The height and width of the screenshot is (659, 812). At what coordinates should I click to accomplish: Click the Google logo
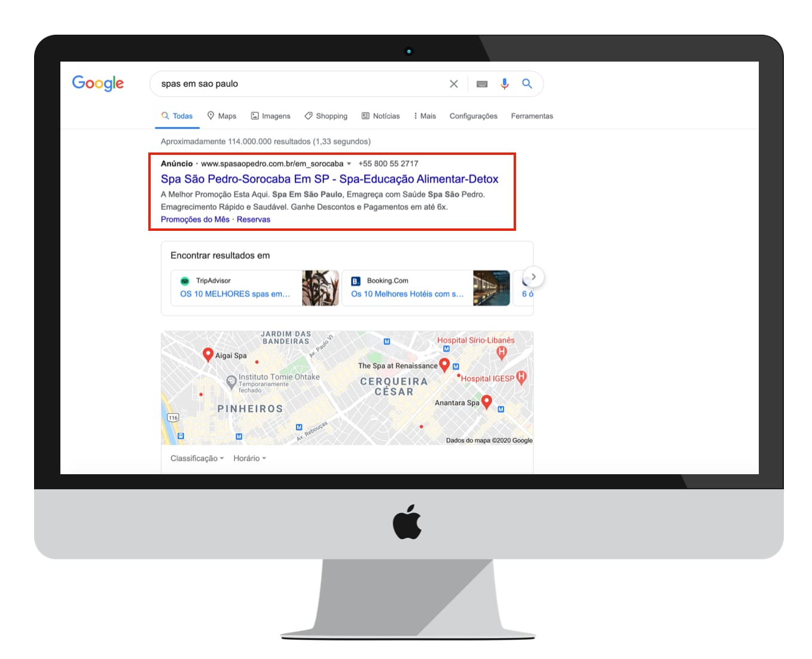pyautogui.click(x=98, y=83)
